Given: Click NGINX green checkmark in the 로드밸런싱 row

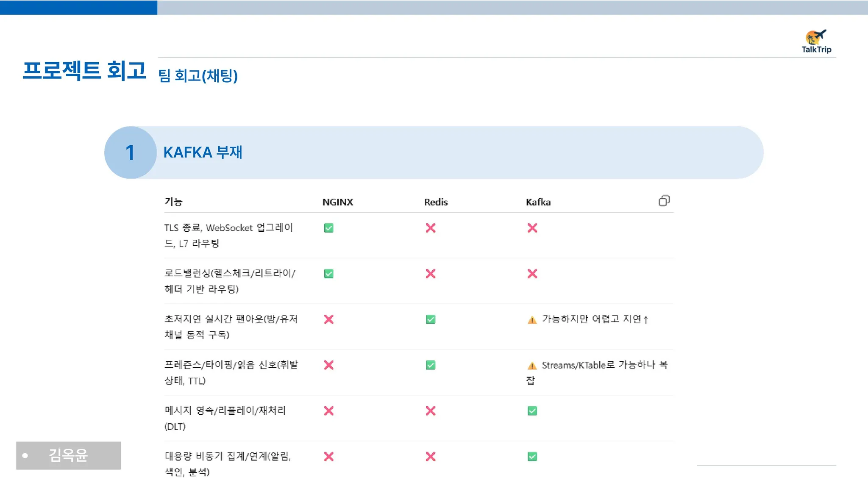Looking at the screenshot, I should point(328,274).
